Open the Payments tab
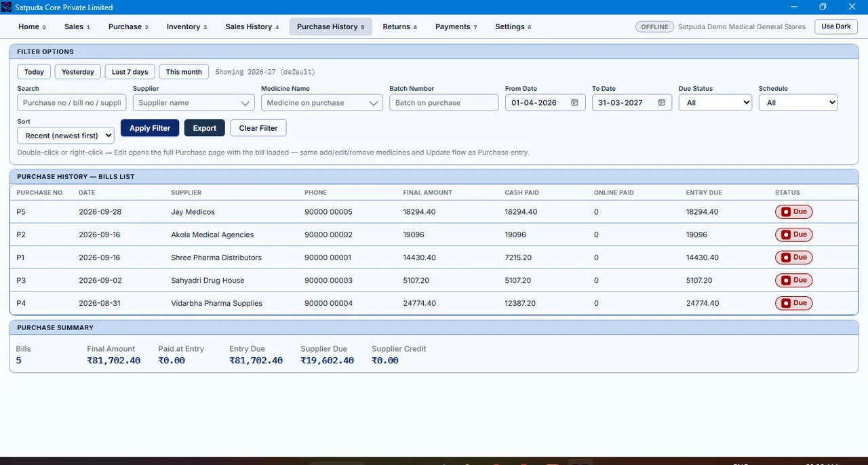The width and height of the screenshot is (868, 465). point(456,27)
